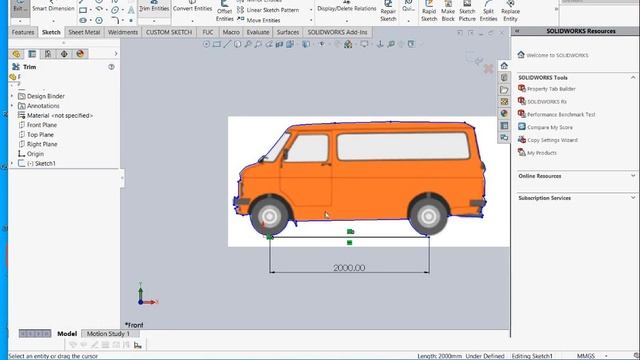The image size is (640, 360).
Task: Expand the Design Binder tree node
Action: [12, 96]
